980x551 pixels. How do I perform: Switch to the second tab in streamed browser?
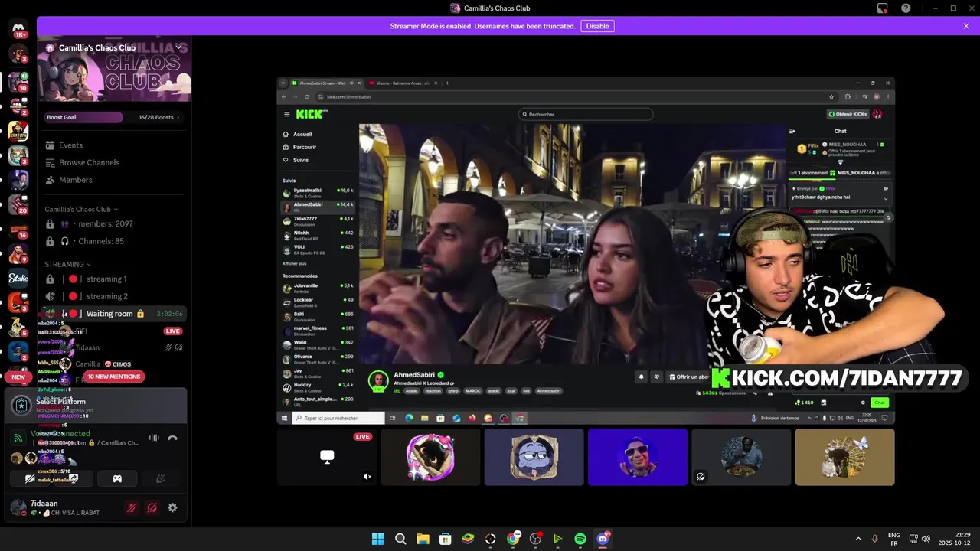pyautogui.click(x=400, y=83)
